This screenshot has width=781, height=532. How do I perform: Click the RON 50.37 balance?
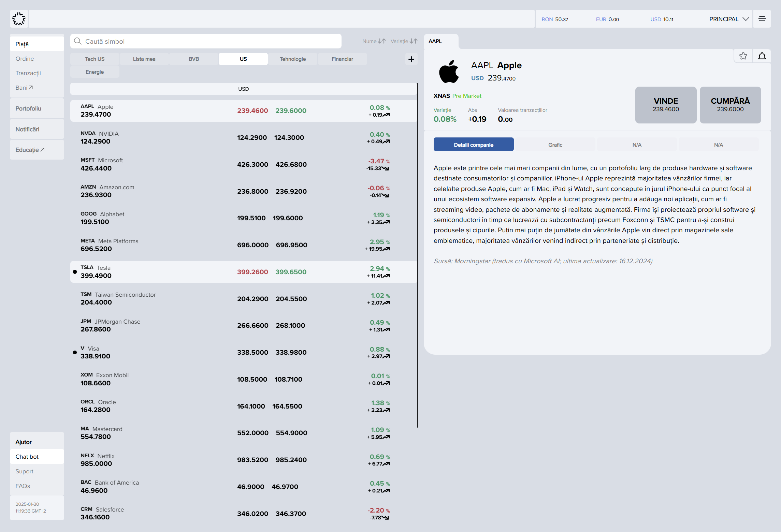555,19
